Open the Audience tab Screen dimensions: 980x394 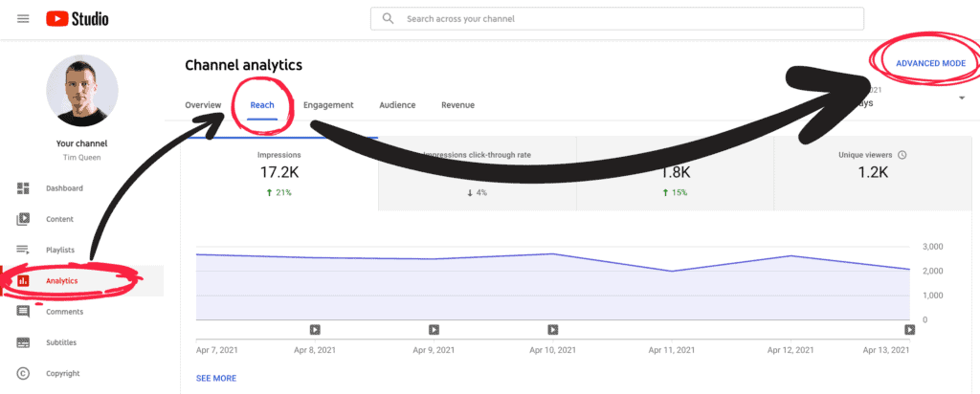pyautogui.click(x=397, y=105)
